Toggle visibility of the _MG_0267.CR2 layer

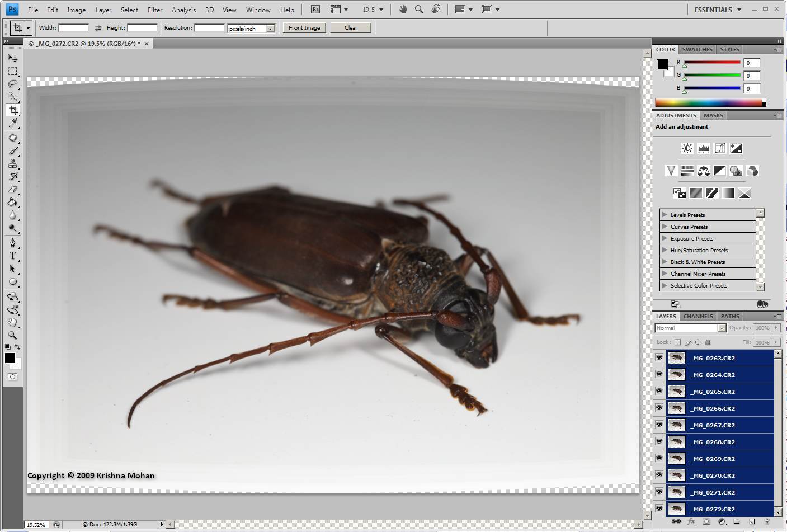(x=659, y=425)
